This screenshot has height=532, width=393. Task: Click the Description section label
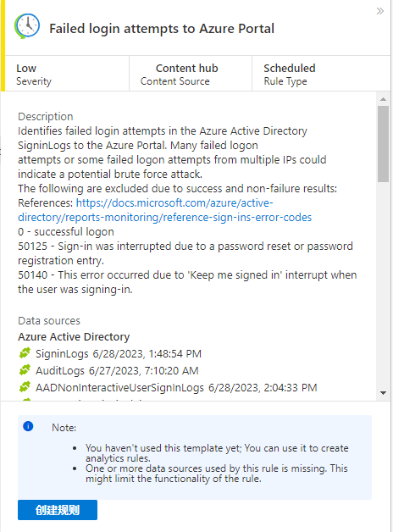tap(46, 116)
